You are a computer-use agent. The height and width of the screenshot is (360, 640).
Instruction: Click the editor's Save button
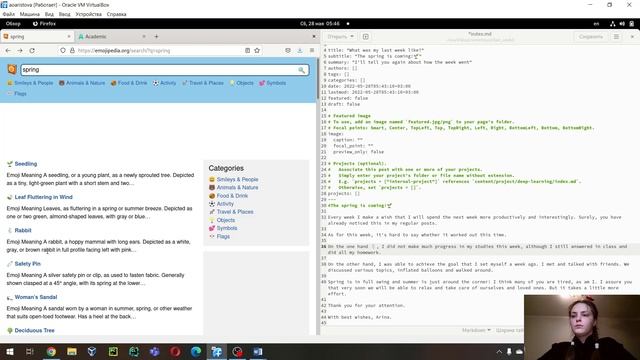(591, 36)
